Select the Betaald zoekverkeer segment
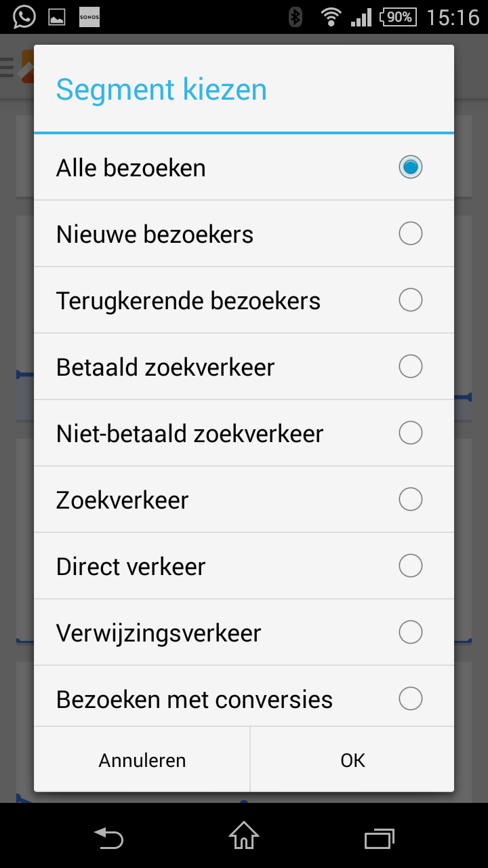The height and width of the screenshot is (868, 488). pos(410,366)
